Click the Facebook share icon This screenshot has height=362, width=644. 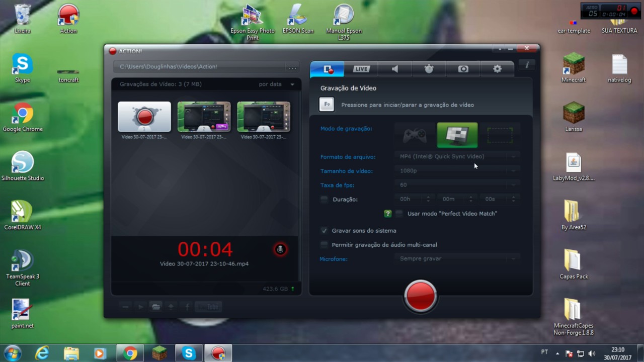pos(187,307)
